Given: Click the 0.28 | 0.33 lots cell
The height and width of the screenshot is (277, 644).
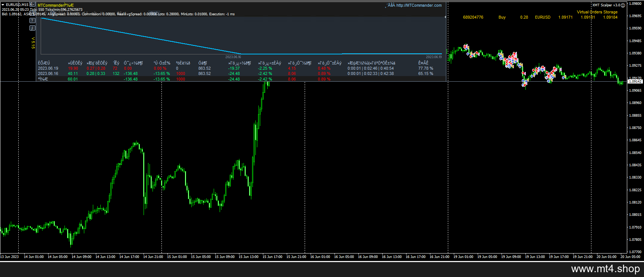Looking at the screenshot, I should (96, 73).
